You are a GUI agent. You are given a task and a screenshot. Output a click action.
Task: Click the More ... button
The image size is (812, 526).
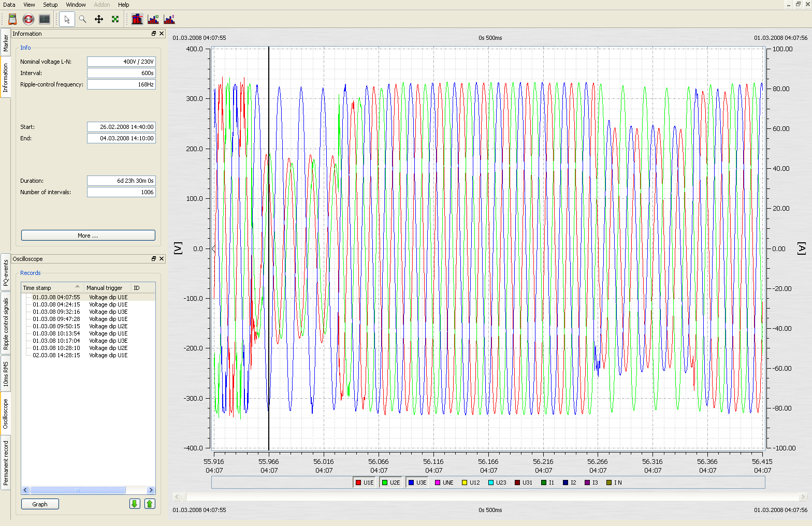[88, 236]
